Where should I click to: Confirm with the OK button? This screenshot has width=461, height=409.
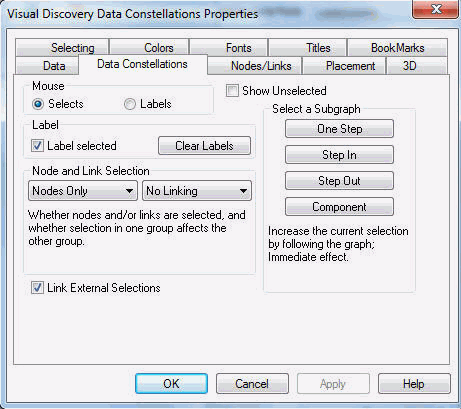click(171, 384)
